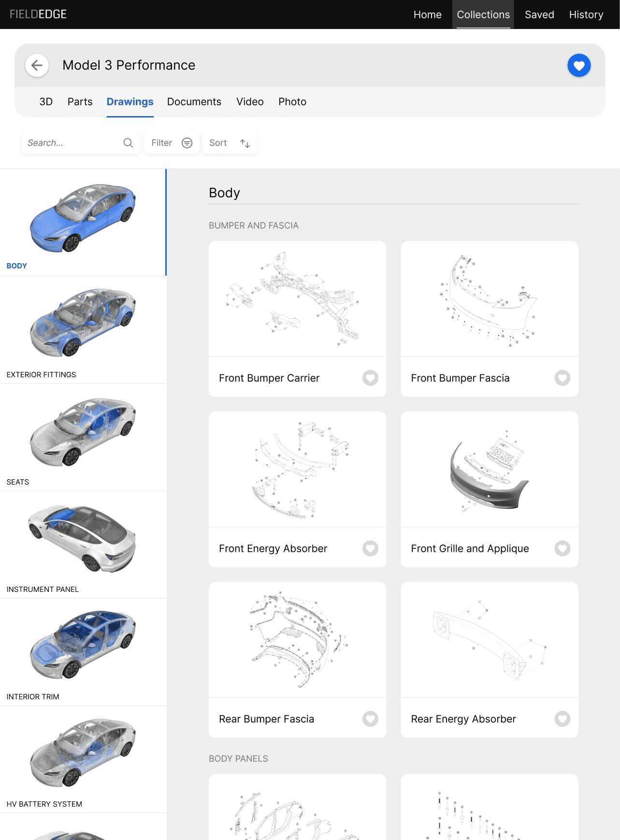This screenshot has height=840, width=620.
Task: Select the Instrument Panel category
Action: click(83, 545)
